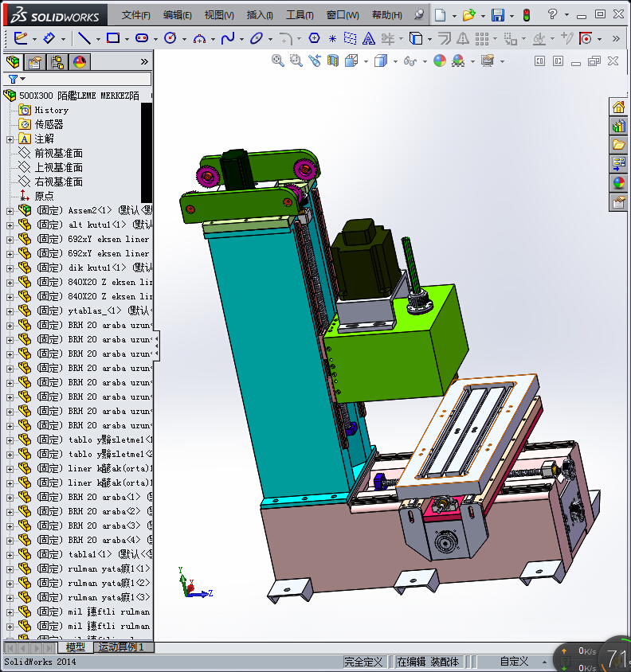Image resolution: width=631 pixels, height=672 pixels.
Task: Open the Line tool dropdown arrow
Action: coord(98,39)
